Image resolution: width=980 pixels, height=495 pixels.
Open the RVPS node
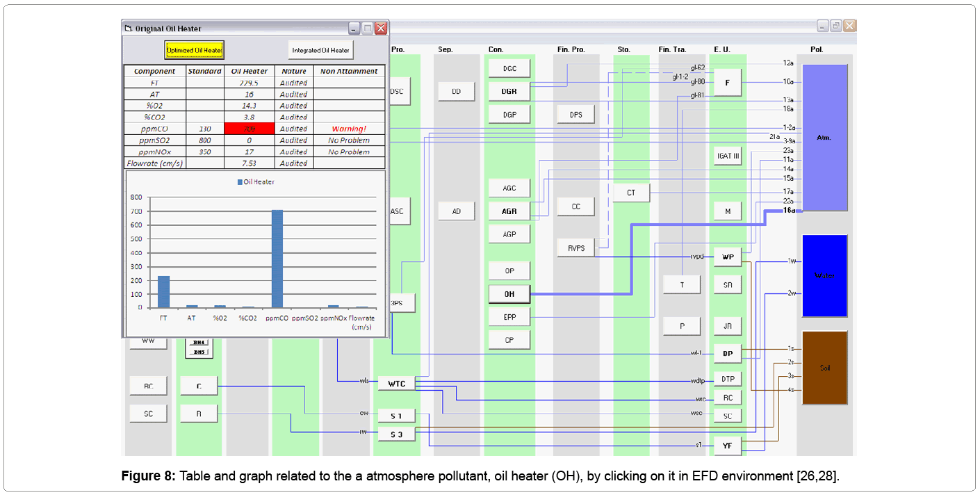click(x=575, y=247)
